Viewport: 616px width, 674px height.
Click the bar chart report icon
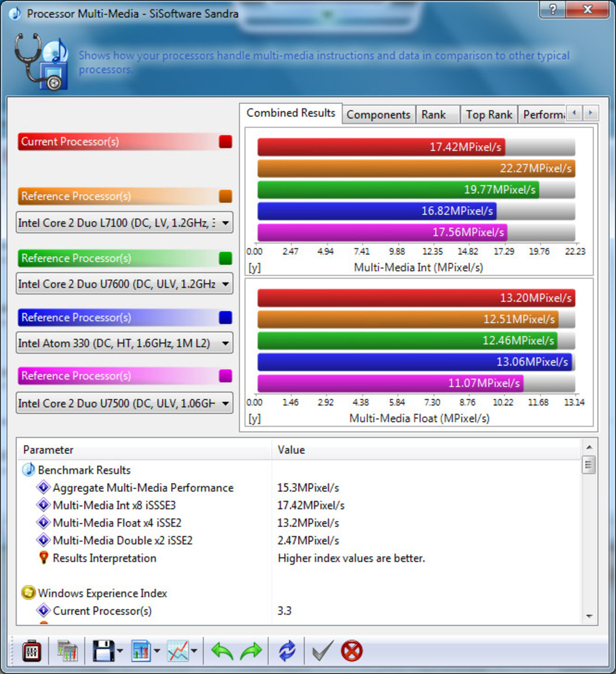point(141,651)
